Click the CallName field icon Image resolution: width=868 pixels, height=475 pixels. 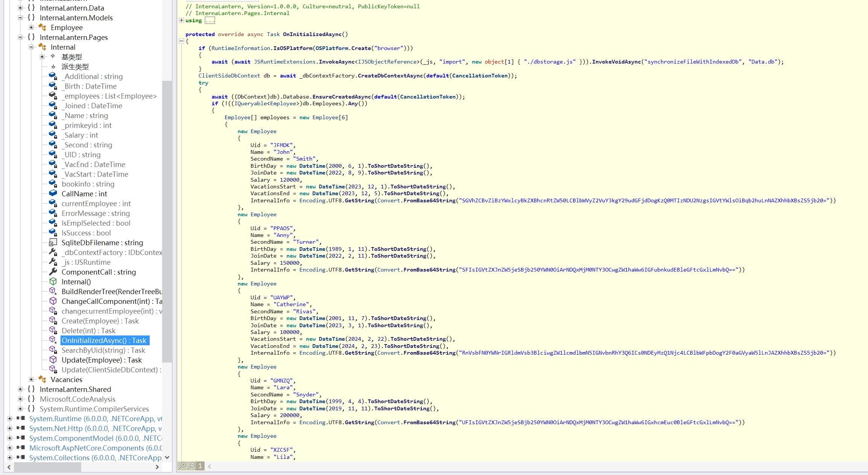[x=53, y=193]
